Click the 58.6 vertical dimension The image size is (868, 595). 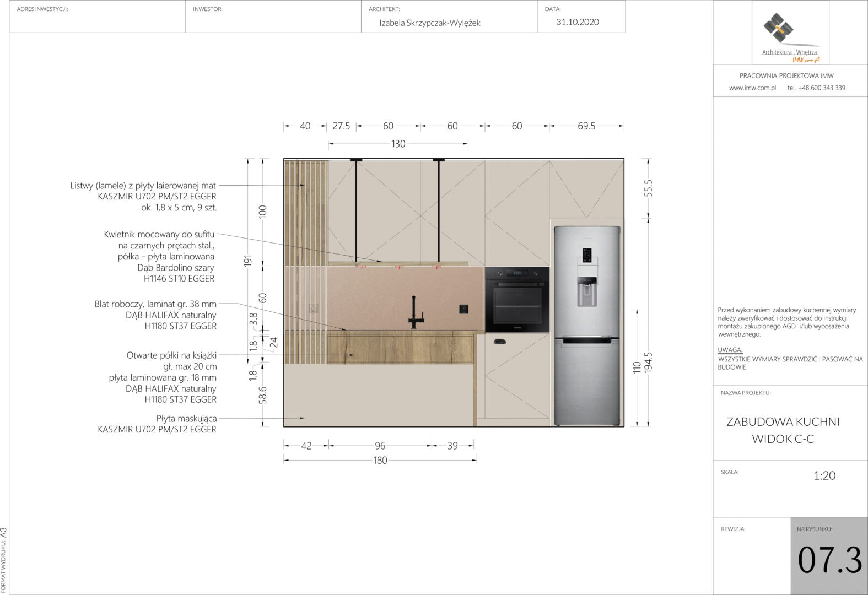[262, 396]
